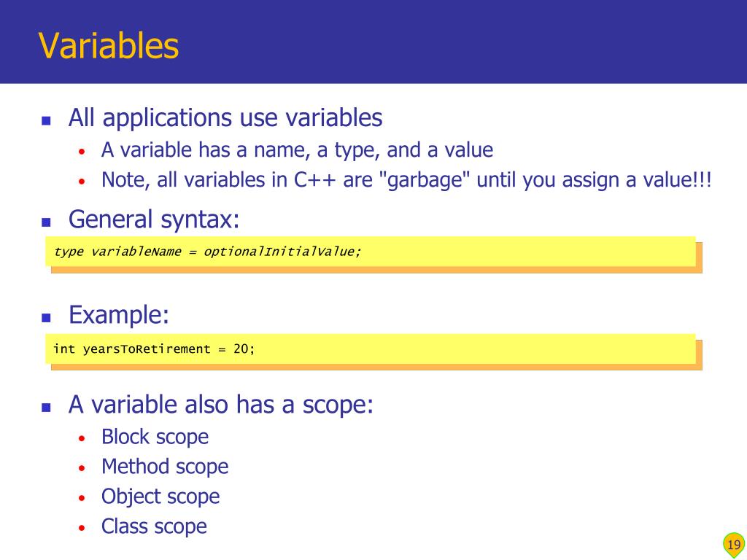The image size is (747, 560).
Task: Click the square bullet beside "General syntax:"
Action: coord(46,222)
